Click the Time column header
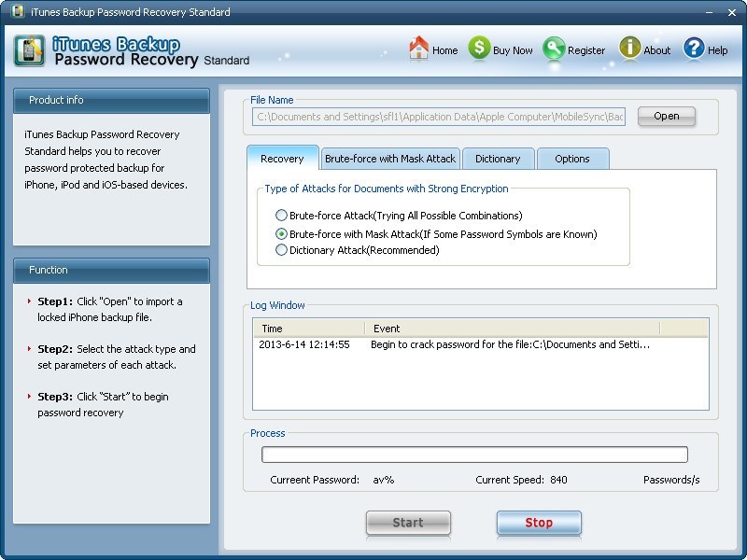The height and width of the screenshot is (560, 747). (309, 329)
